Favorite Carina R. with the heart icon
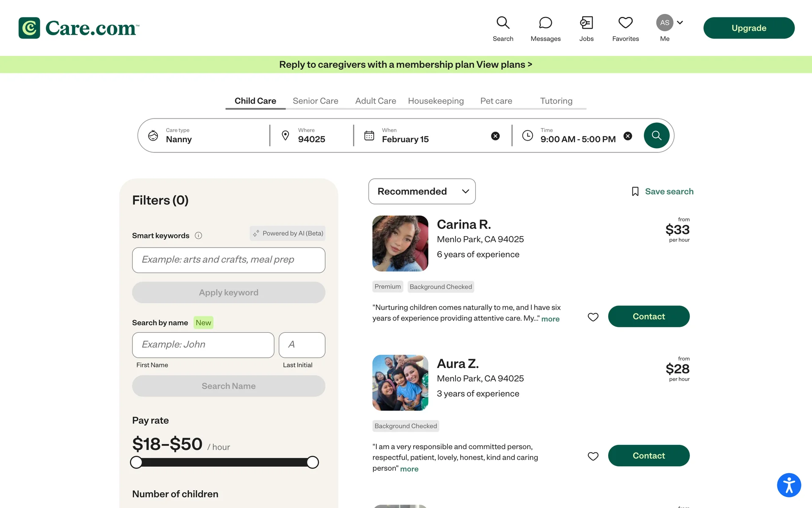 click(593, 317)
